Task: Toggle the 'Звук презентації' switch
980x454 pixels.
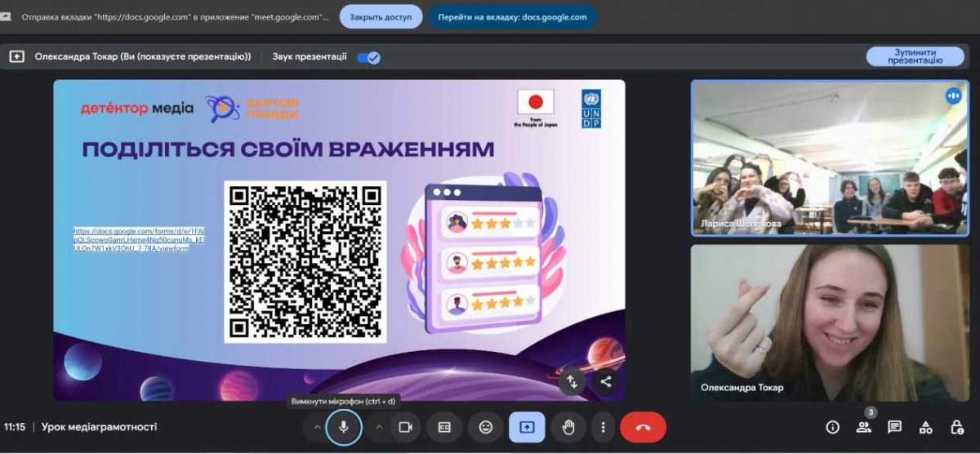Action: coord(369,57)
